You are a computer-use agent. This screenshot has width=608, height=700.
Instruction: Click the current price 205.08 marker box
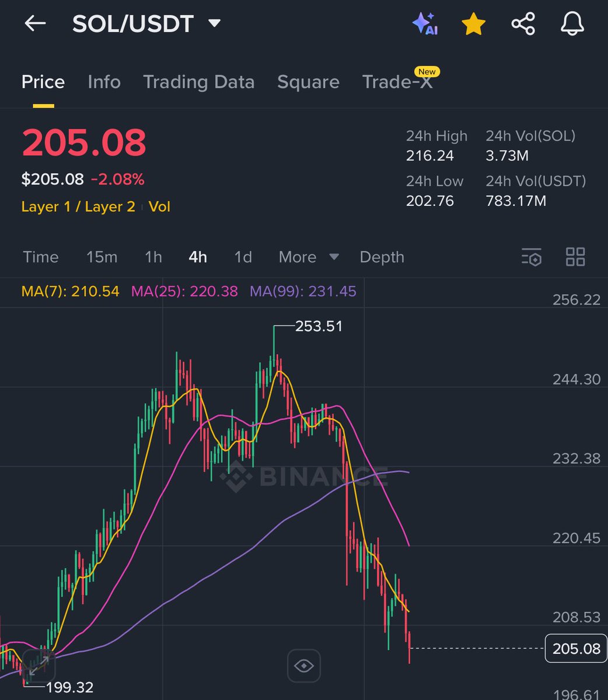point(576,648)
